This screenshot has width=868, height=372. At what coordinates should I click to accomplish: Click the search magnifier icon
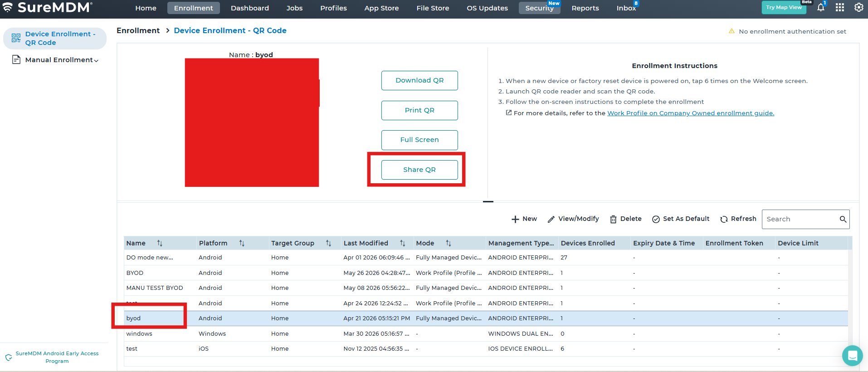click(x=843, y=219)
